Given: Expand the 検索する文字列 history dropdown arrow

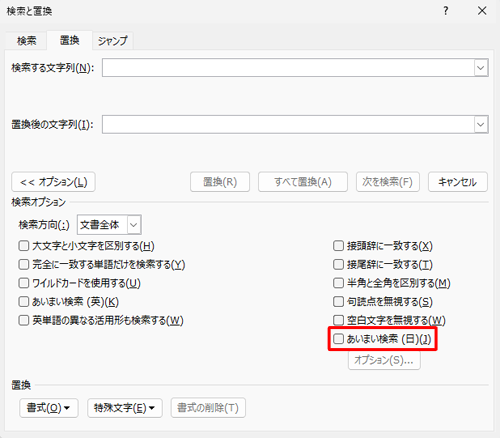Looking at the screenshot, I should (481, 68).
